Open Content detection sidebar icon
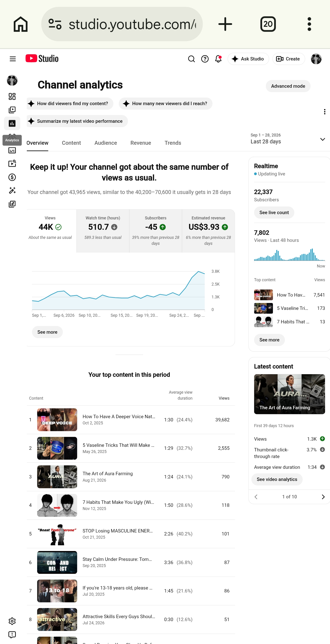This screenshot has width=330, height=644. pos(12,164)
